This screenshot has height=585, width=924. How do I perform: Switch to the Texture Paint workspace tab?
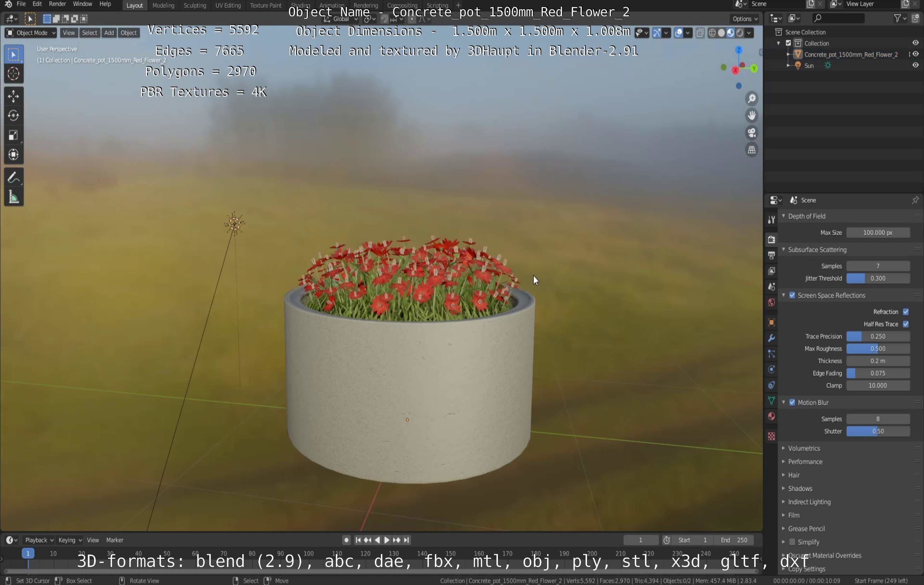pos(266,5)
